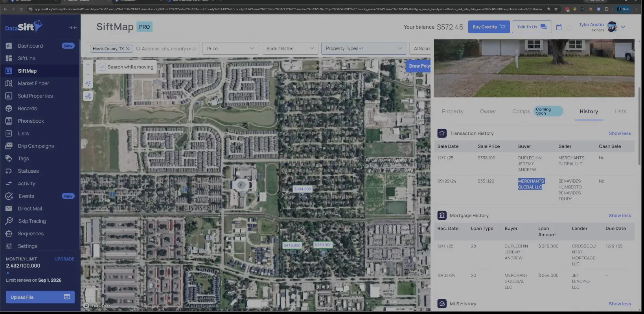Bookmark this page with the star icon
Viewport: 644px width, 314px height.
point(556,9)
